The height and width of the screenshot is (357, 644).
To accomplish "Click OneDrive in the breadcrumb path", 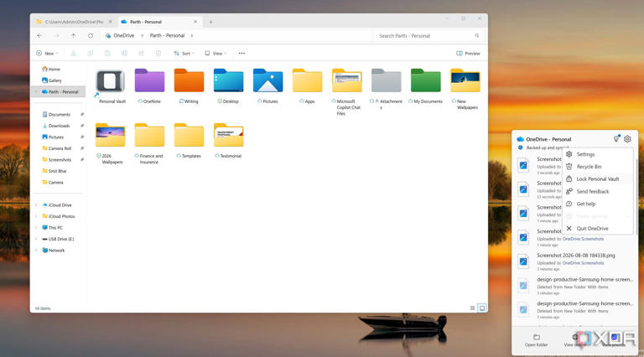I will point(123,36).
